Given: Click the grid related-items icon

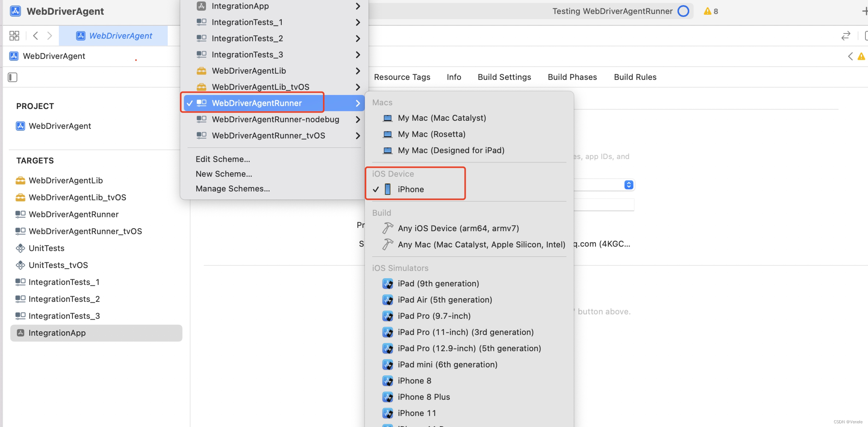Looking at the screenshot, I should (x=14, y=36).
